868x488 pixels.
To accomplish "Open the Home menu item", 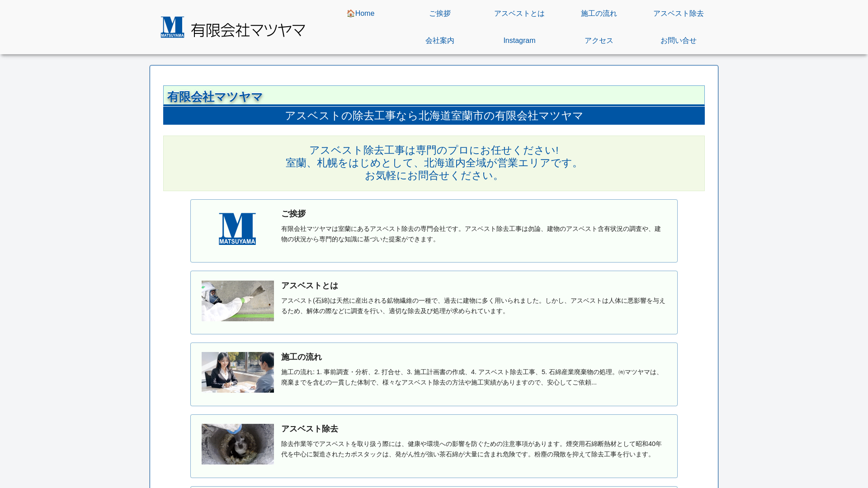I will tap(360, 14).
